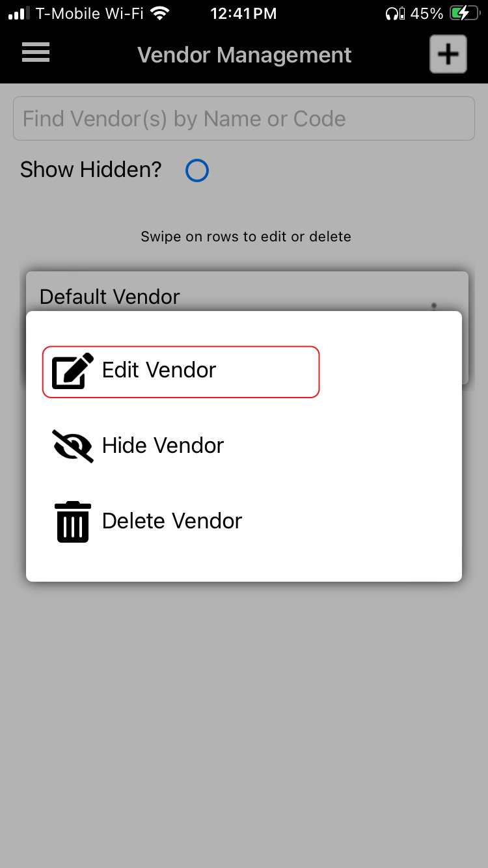Tap the Vendor Management title
The height and width of the screenshot is (868, 488).
pyautogui.click(x=245, y=55)
